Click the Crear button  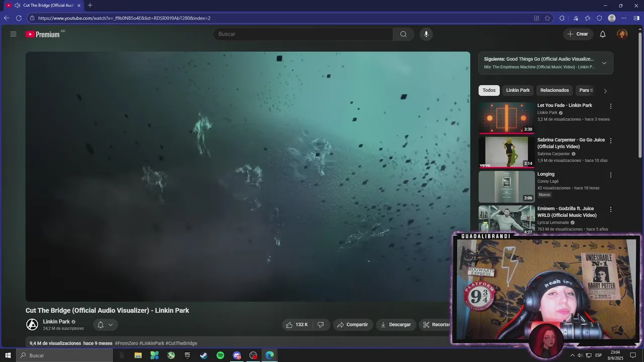tap(577, 34)
